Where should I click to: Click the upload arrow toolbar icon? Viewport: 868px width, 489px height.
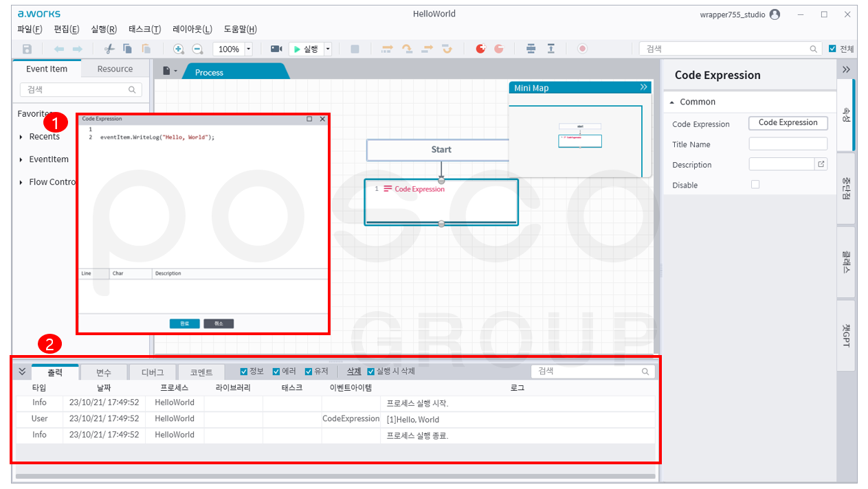(550, 49)
